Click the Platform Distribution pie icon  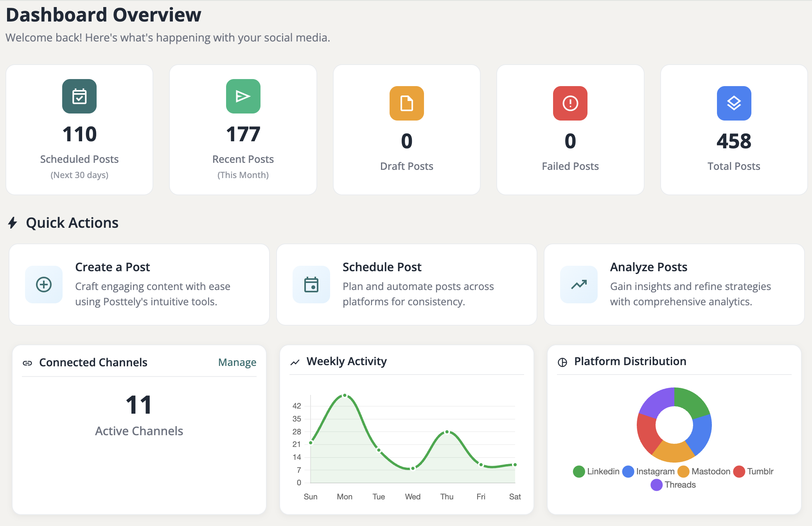click(562, 362)
